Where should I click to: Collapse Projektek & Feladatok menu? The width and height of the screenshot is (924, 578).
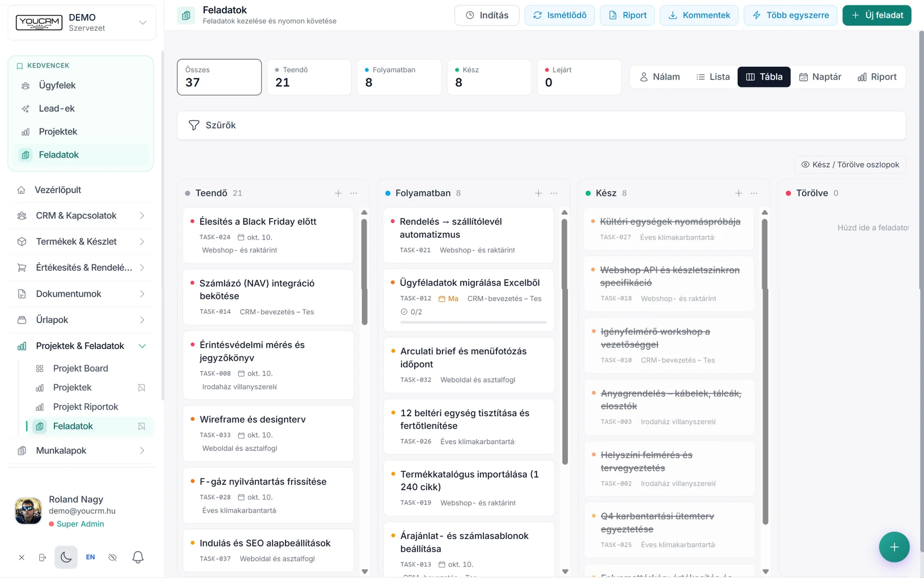coord(81,346)
